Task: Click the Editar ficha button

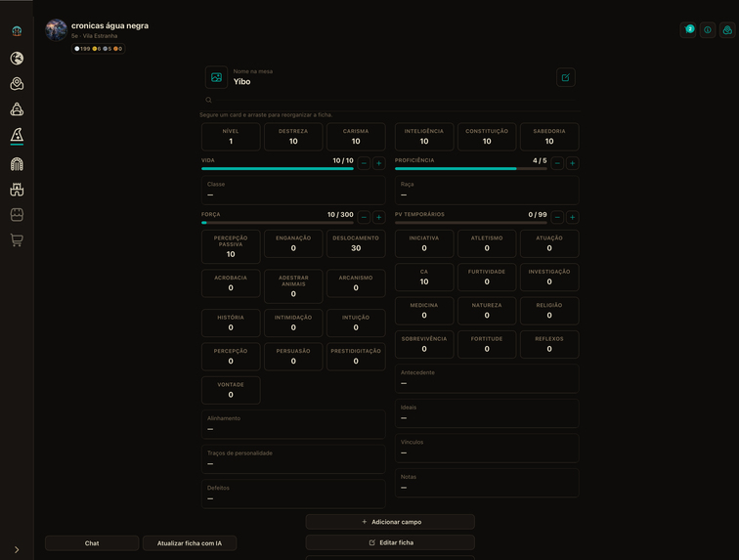Action: (x=390, y=542)
